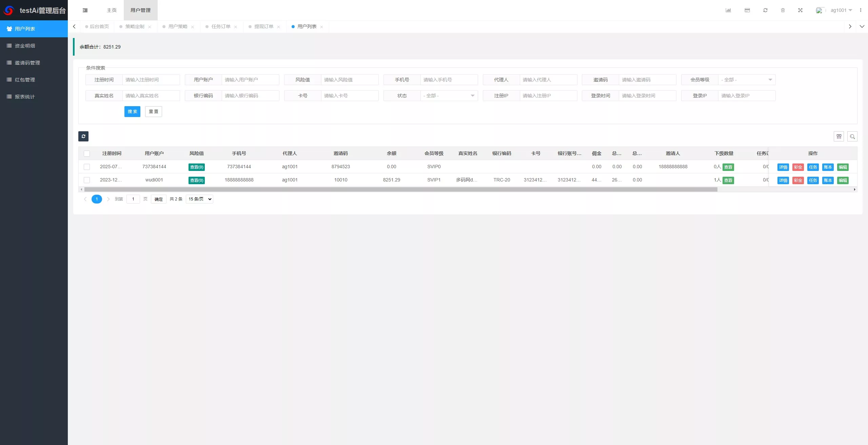The image size is (868, 445).
Task: Click 查看 subordinates for 737384144 row
Action: click(728, 167)
